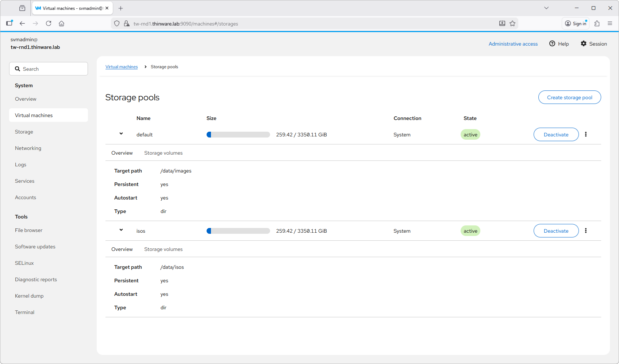Image resolution: width=619 pixels, height=364 pixels.
Task: Click the browser back arrow
Action: [22, 23]
